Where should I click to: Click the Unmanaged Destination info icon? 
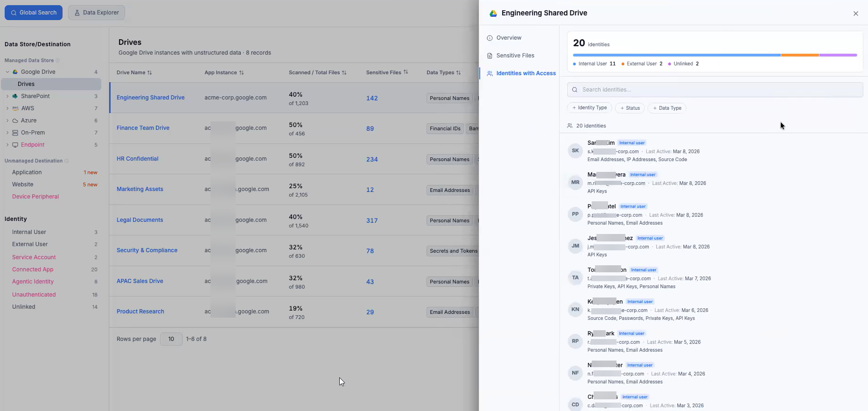click(66, 161)
